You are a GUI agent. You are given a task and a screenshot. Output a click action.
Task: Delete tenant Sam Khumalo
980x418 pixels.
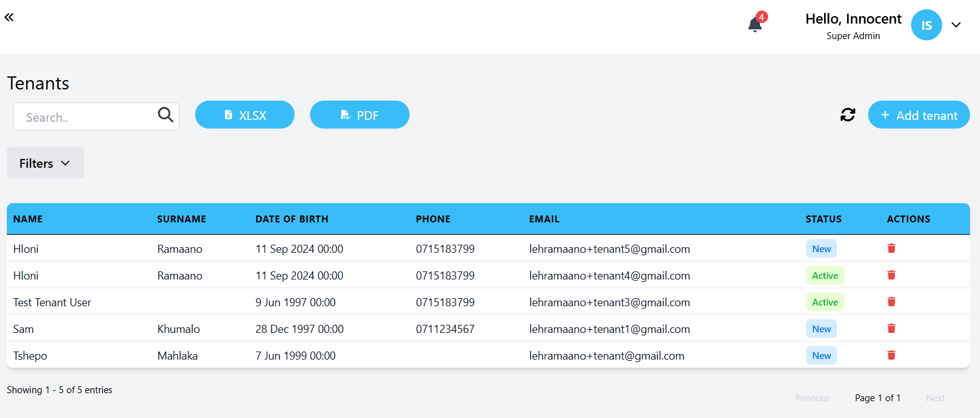[x=891, y=329]
